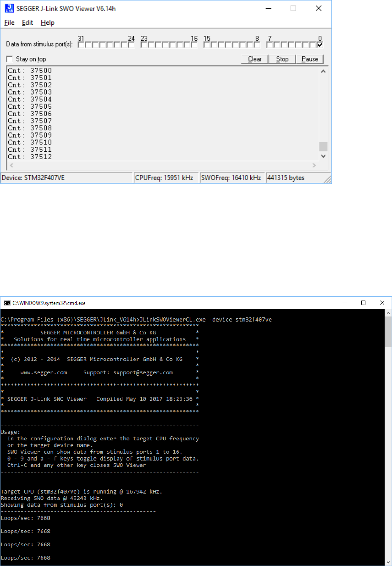This screenshot has width=392, height=566.
Task: Enable stimulus port 31 checkbox
Action: tap(81, 45)
